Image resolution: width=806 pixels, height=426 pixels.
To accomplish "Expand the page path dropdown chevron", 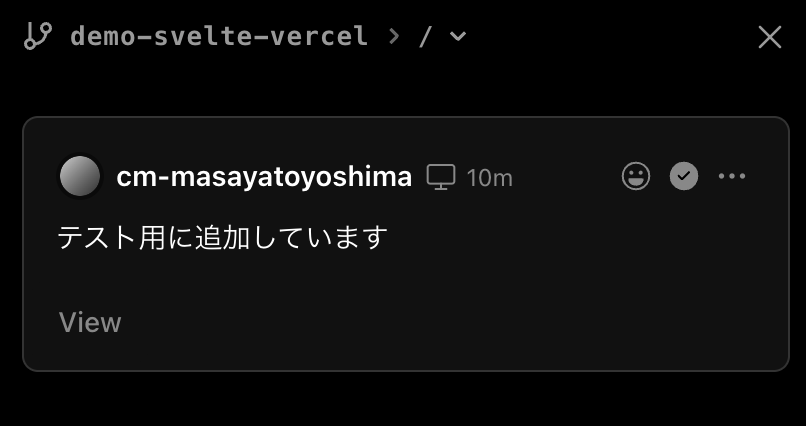I will pyautogui.click(x=458, y=37).
